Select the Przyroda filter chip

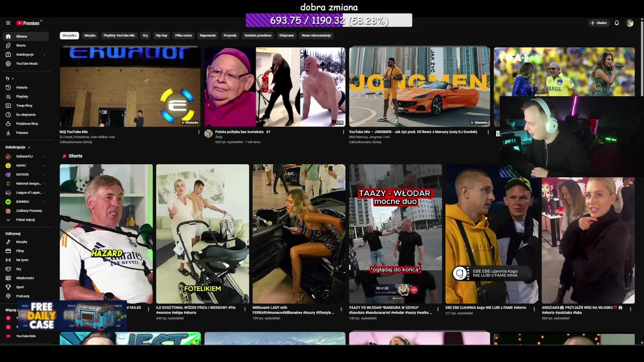(x=230, y=36)
